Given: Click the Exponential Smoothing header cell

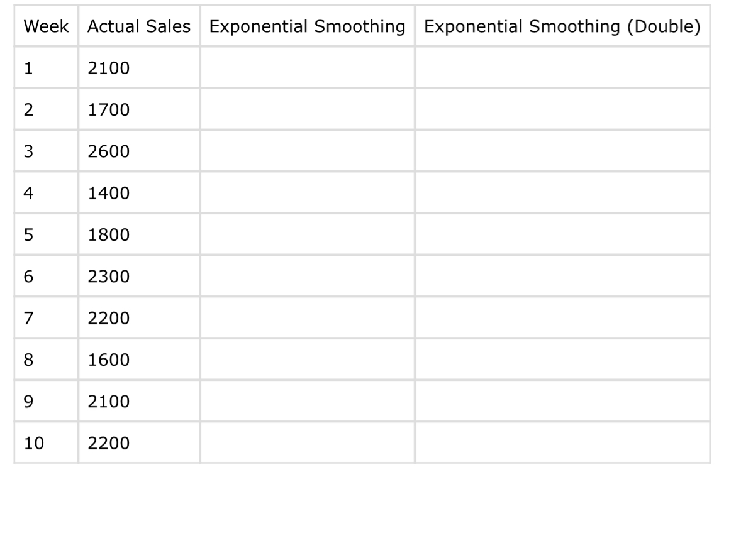Looking at the screenshot, I should coord(308,26).
